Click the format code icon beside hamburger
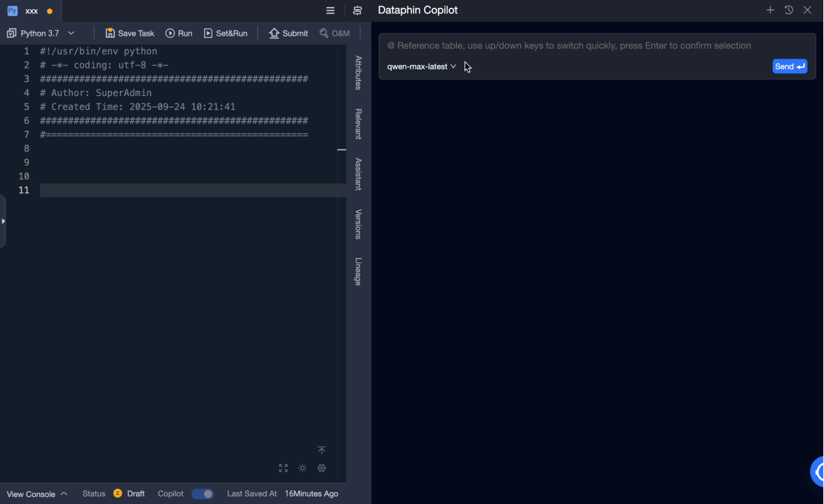The height and width of the screenshot is (504, 824). point(357,10)
